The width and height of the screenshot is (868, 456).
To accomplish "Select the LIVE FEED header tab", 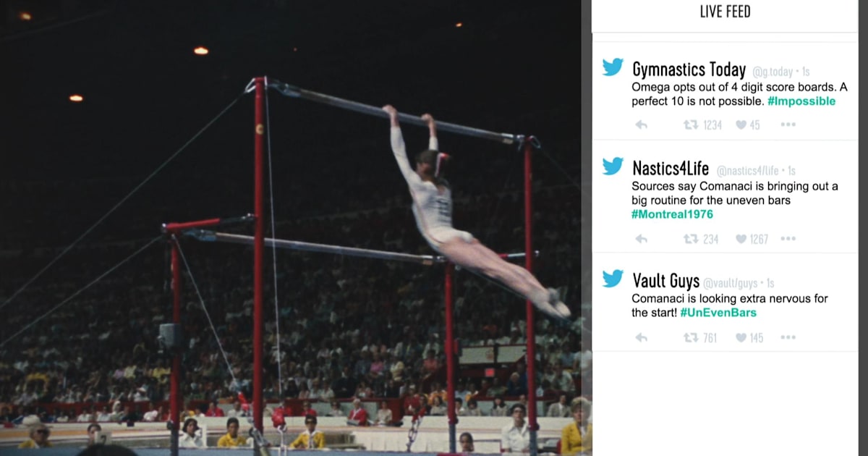I will pyautogui.click(x=725, y=12).
